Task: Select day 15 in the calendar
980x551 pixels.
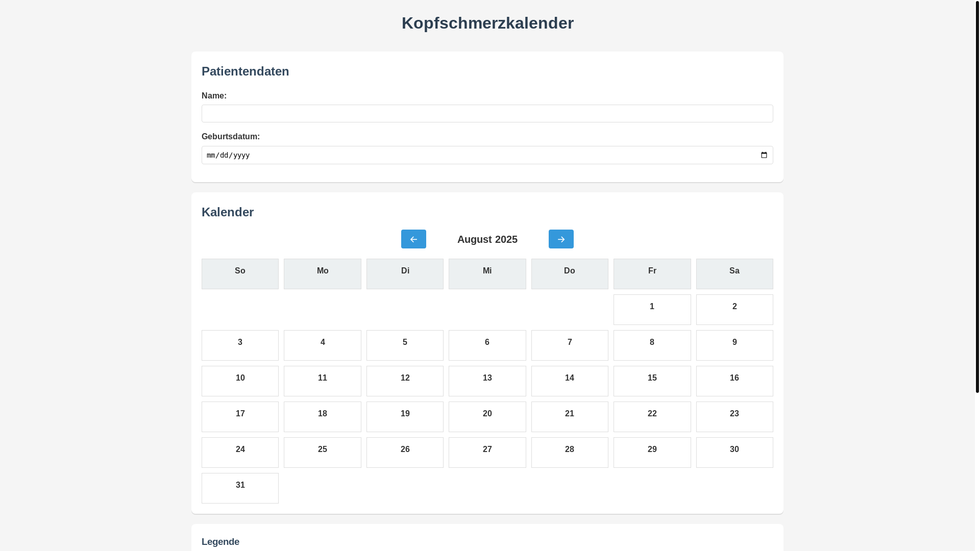Action: point(652,381)
